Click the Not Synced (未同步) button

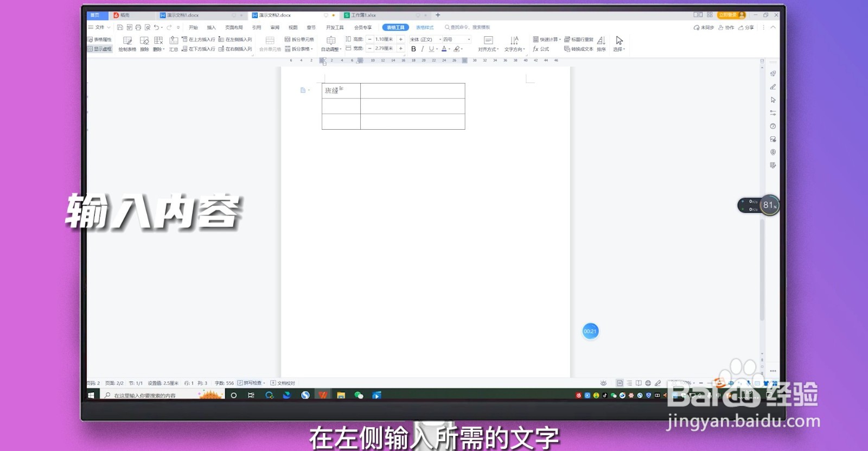point(704,27)
